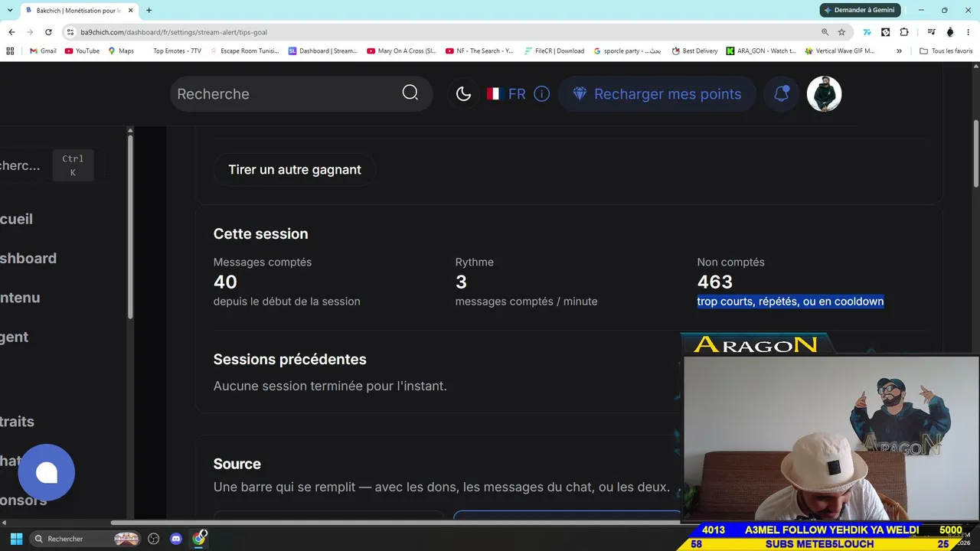980x551 pixels.
Task: Click the search magnifier icon in Recherche bar
Action: coord(410,93)
